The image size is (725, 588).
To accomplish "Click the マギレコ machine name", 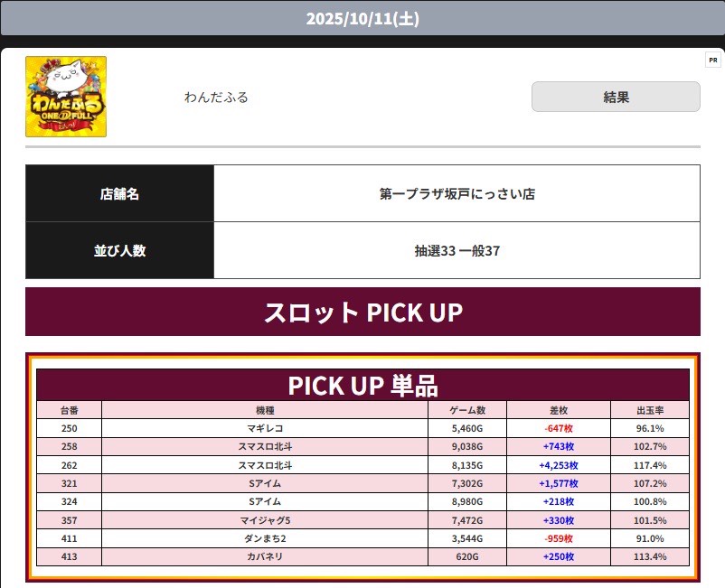I will coord(265,428).
